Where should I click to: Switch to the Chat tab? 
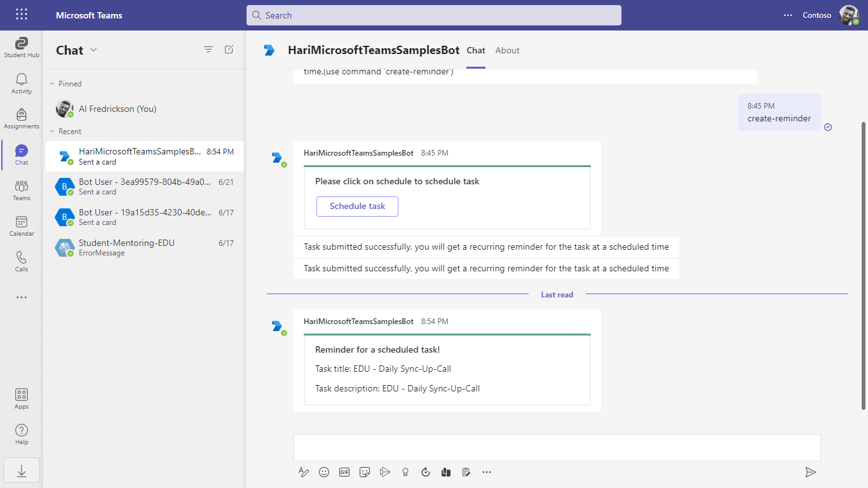click(476, 50)
